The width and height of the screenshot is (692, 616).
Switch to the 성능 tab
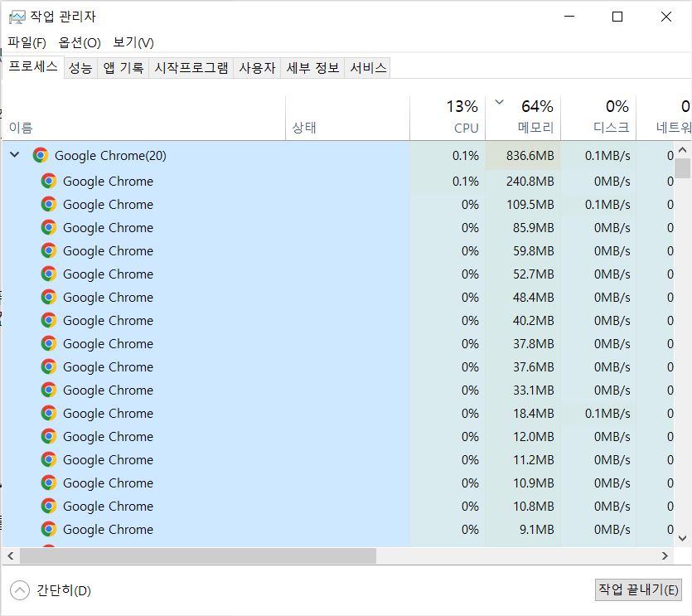point(80,68)
